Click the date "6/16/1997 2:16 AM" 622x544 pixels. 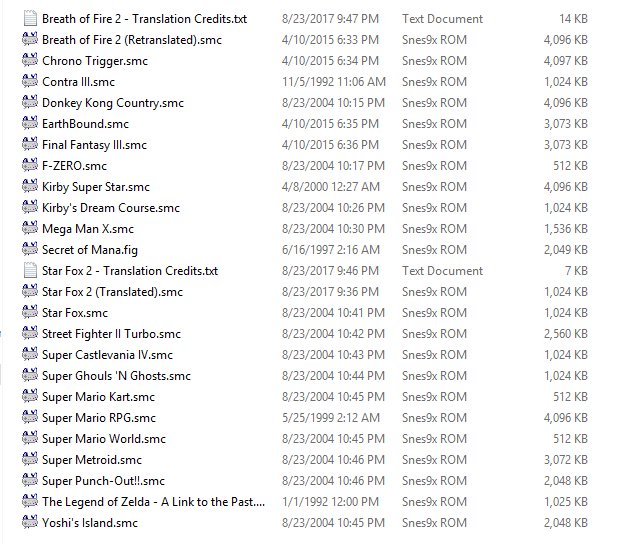click(331, 250)
